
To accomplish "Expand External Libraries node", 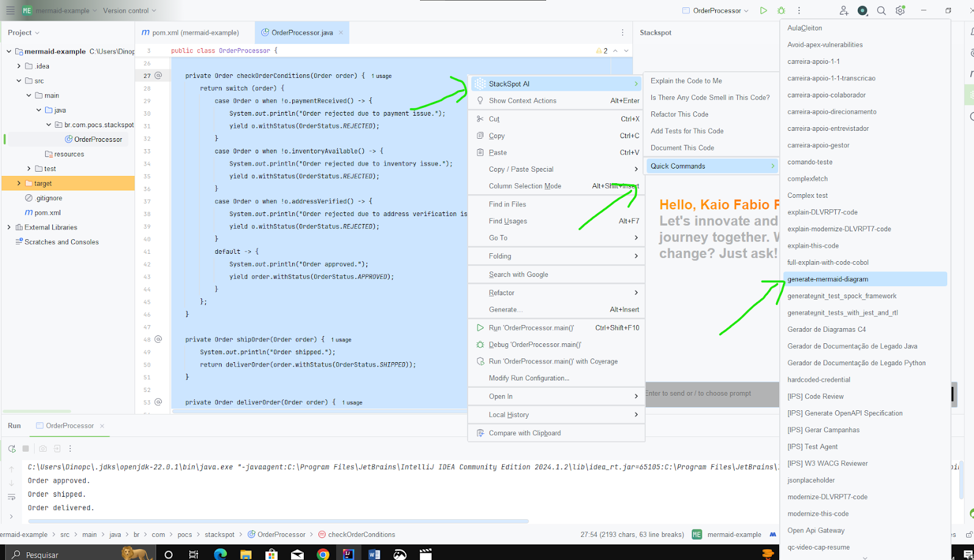I will [9, 227].
